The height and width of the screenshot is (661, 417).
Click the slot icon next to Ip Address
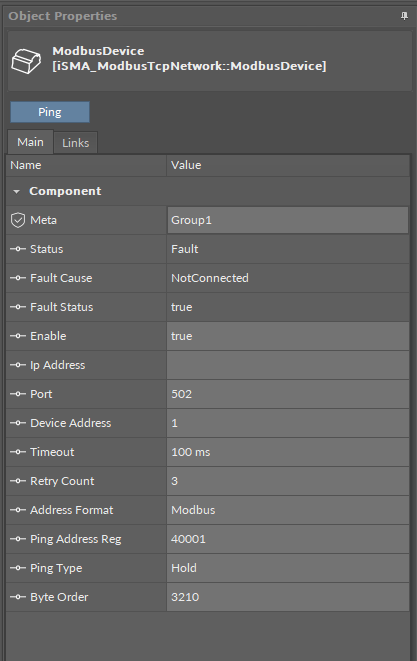click(x=18, y=365)
